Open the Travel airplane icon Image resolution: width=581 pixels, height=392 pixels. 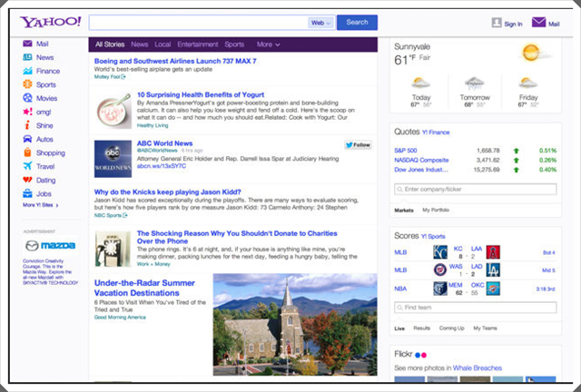[27, 166]
